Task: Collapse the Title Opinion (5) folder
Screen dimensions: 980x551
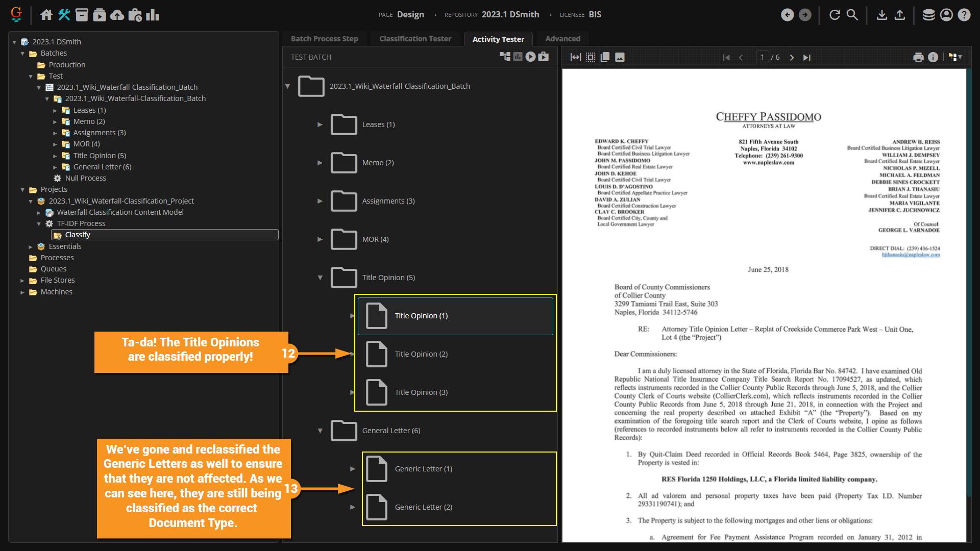Action: click(320, 278)
